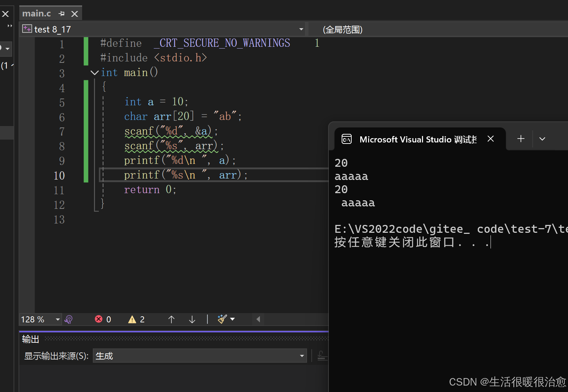This screenshot has height=392, width=568.
Task: Click the 'printf' call on line 10
Action: point(142,175)
